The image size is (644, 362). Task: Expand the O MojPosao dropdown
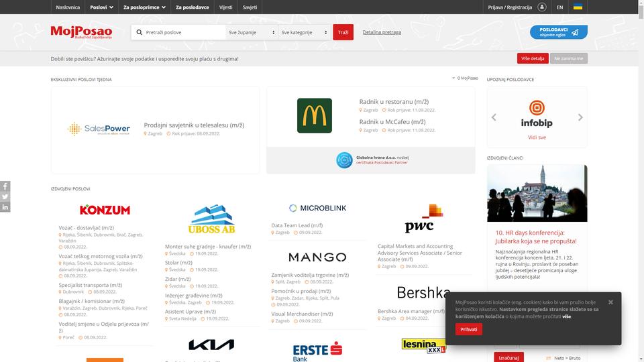[x=465, y=78]
